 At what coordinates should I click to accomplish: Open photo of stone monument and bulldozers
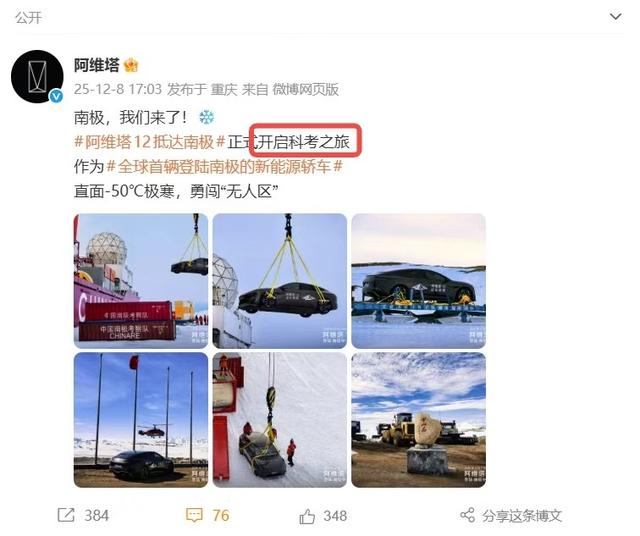click(418, 420)
